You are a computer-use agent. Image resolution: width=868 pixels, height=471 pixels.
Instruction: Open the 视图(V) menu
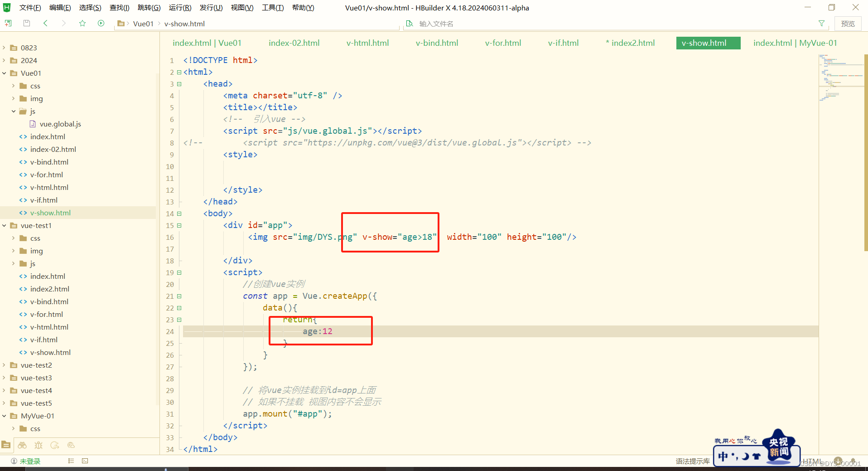(242, 8)
